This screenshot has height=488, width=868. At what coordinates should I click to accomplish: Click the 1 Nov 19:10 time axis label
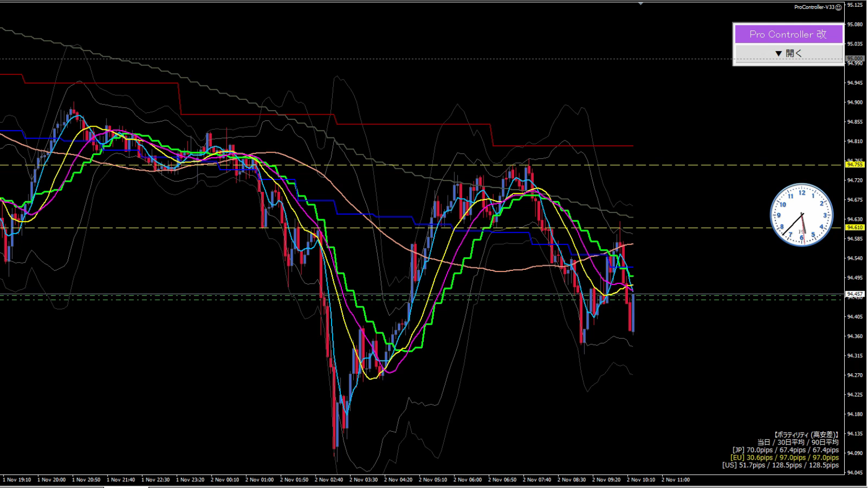click(17, 480)
